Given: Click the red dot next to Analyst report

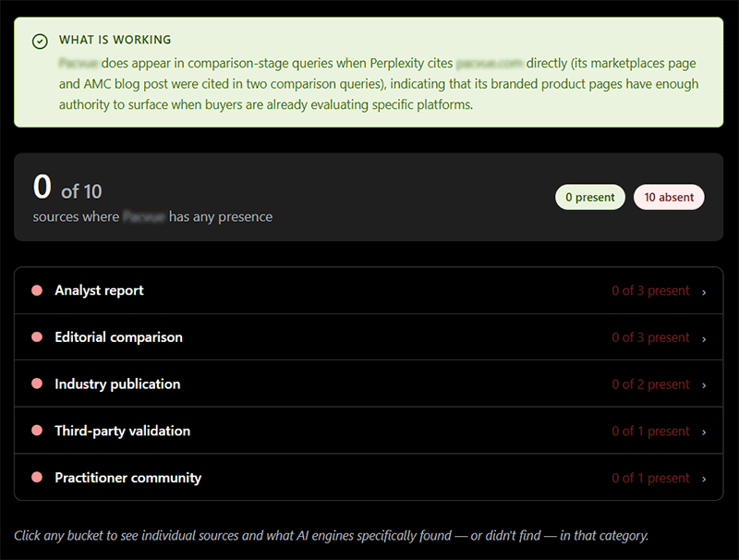Looking at the screenshot, I should coord(37,290).
